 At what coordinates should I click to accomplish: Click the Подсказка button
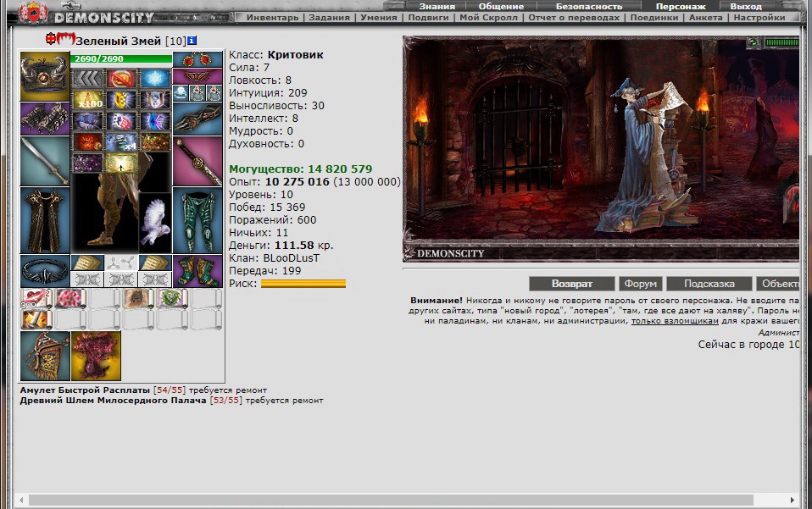[x=709, y=284]
